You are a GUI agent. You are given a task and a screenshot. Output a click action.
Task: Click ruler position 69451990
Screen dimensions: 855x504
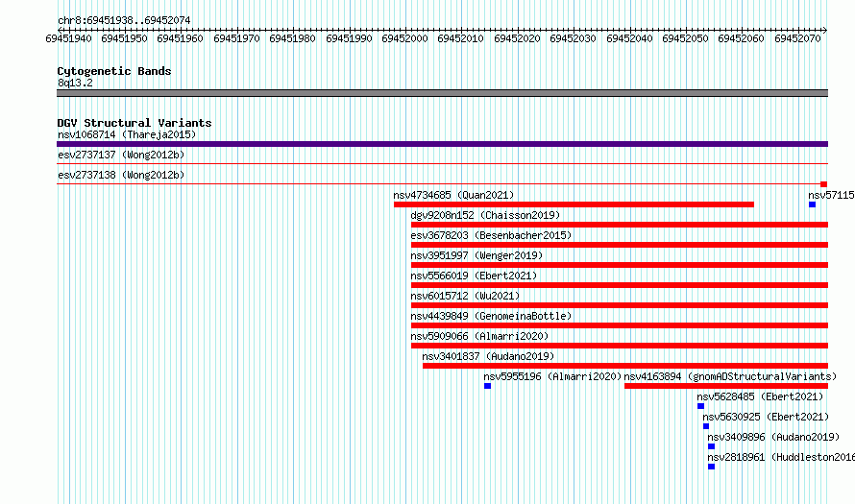349,38
